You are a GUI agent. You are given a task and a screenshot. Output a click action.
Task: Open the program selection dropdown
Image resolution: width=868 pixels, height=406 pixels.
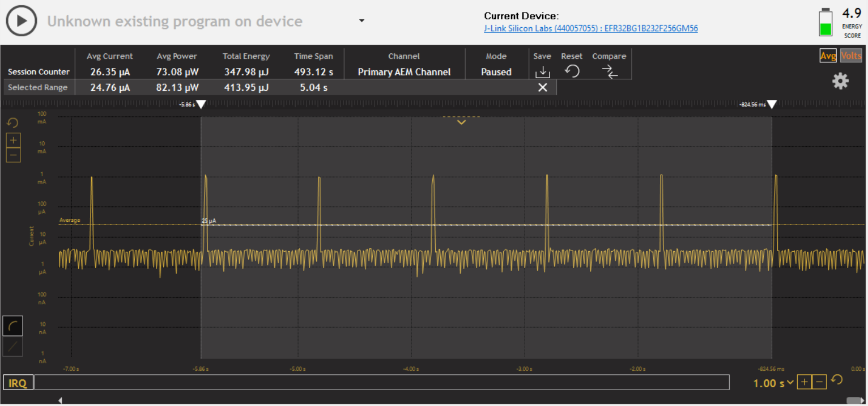(361, 19)
